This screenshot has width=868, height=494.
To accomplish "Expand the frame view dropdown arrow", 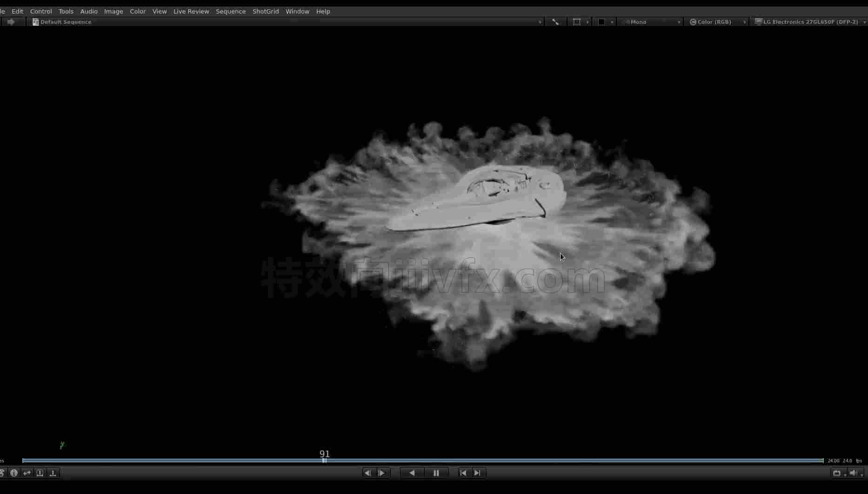I will pyautogui.click(x=588, y=22).
